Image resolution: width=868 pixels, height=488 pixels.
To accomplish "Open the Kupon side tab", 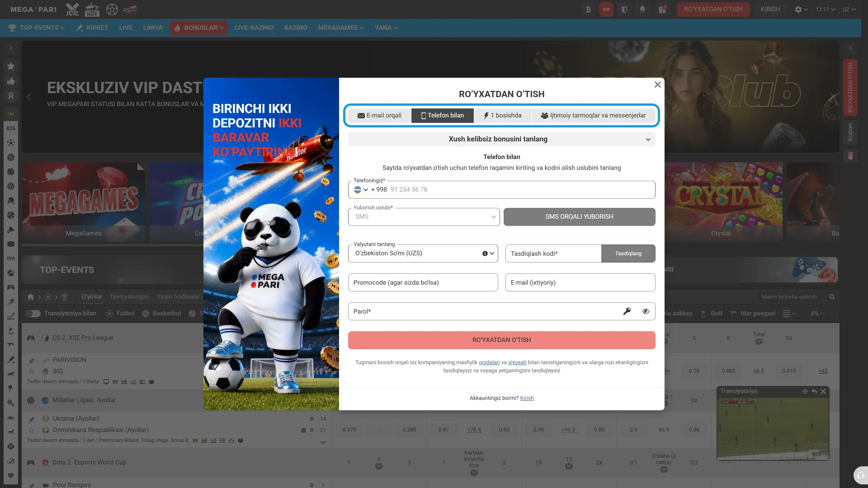I will tap(850, 132).
